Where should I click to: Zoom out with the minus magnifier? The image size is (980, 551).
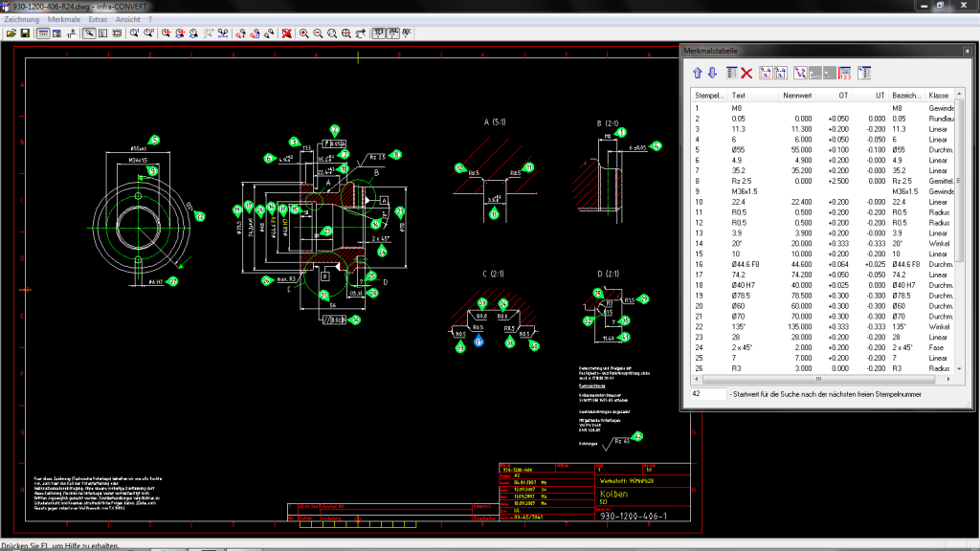click(318, 33)
